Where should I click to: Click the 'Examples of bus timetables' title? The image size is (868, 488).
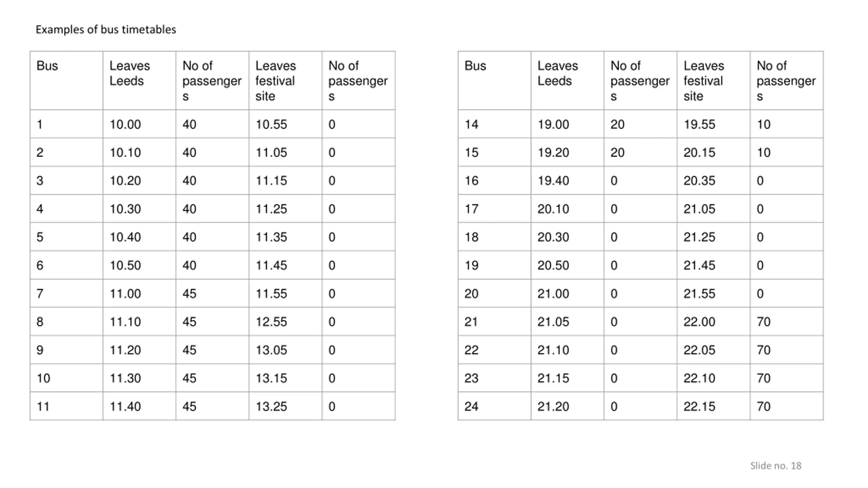click(x=106, y=29)
